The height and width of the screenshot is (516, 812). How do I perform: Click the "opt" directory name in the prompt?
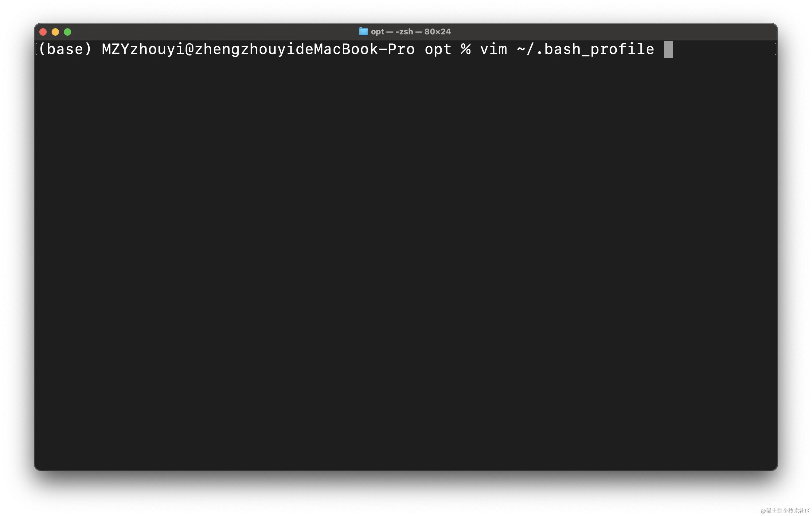pos(438,49)
